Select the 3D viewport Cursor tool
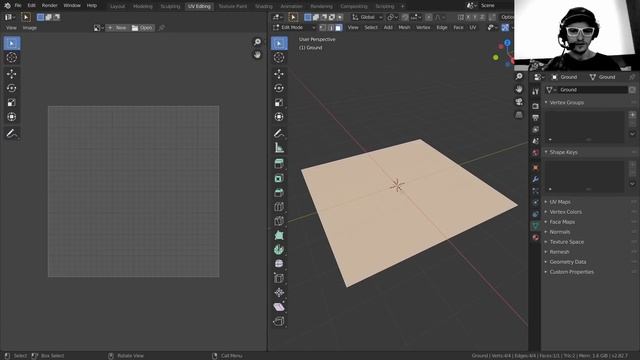 click(279, 58)
